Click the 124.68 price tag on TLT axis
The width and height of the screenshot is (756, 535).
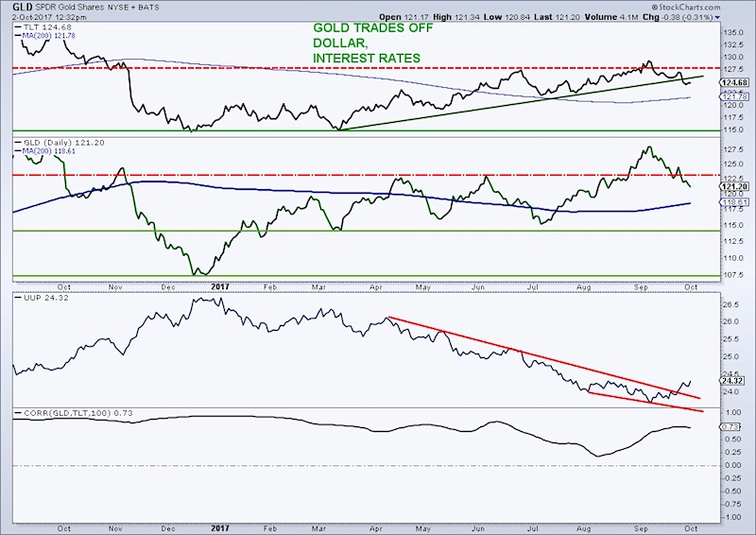[x=735, y=82]
